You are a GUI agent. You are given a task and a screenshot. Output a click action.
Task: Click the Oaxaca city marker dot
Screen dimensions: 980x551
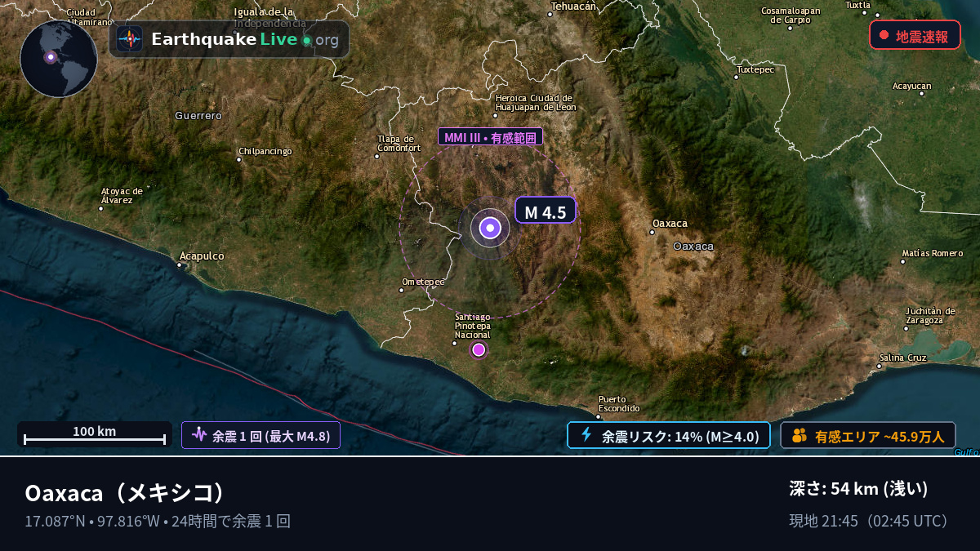[652, 232]
